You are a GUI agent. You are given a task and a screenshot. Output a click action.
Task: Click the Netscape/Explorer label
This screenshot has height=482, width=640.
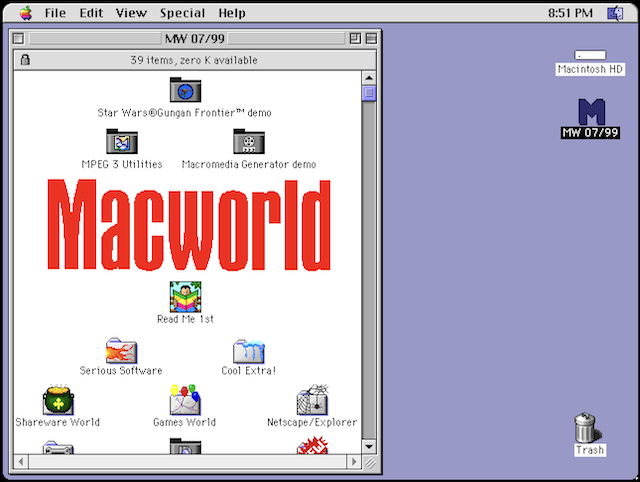click(312, 422)
